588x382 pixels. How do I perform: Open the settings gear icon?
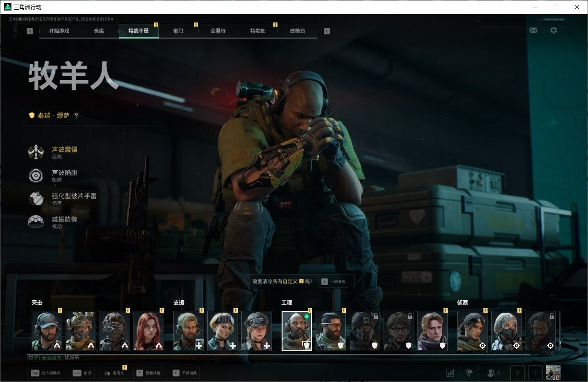[x=554, y=30]
